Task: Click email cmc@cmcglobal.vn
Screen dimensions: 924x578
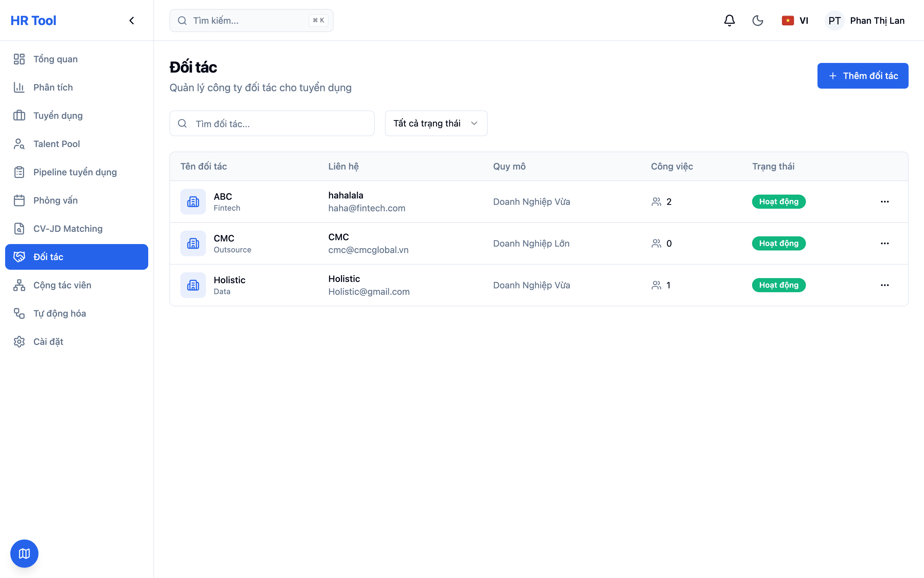Action: [x=368, y=250]
